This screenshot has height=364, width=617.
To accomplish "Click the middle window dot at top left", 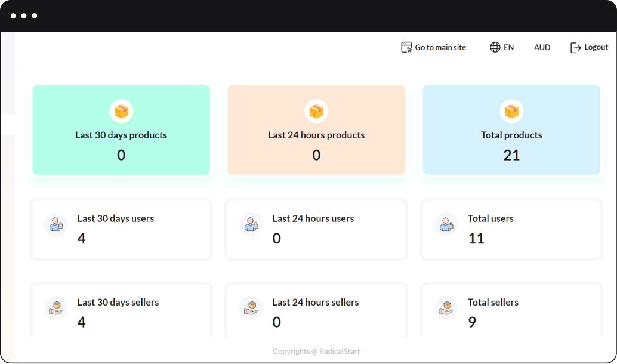I will click(24, 16).
